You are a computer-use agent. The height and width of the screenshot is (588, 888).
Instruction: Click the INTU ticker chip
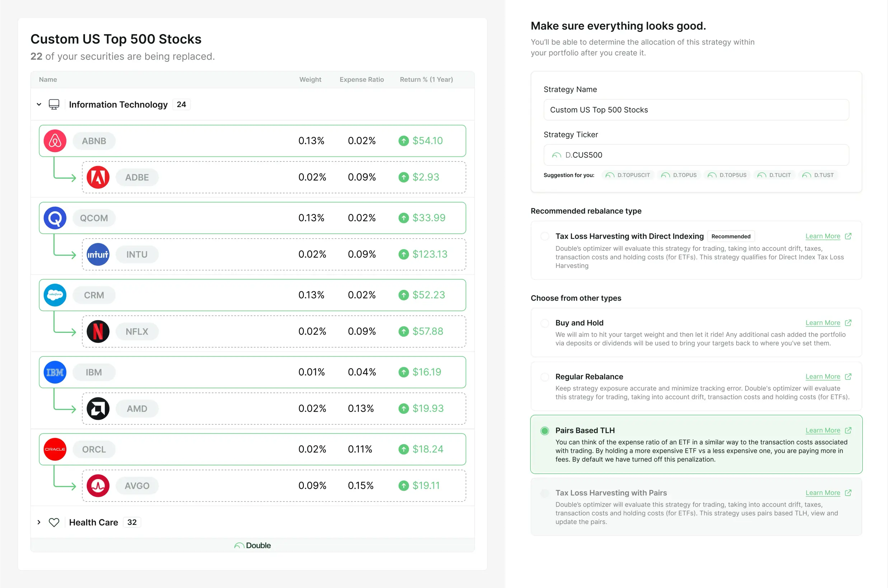pos(137,254)
